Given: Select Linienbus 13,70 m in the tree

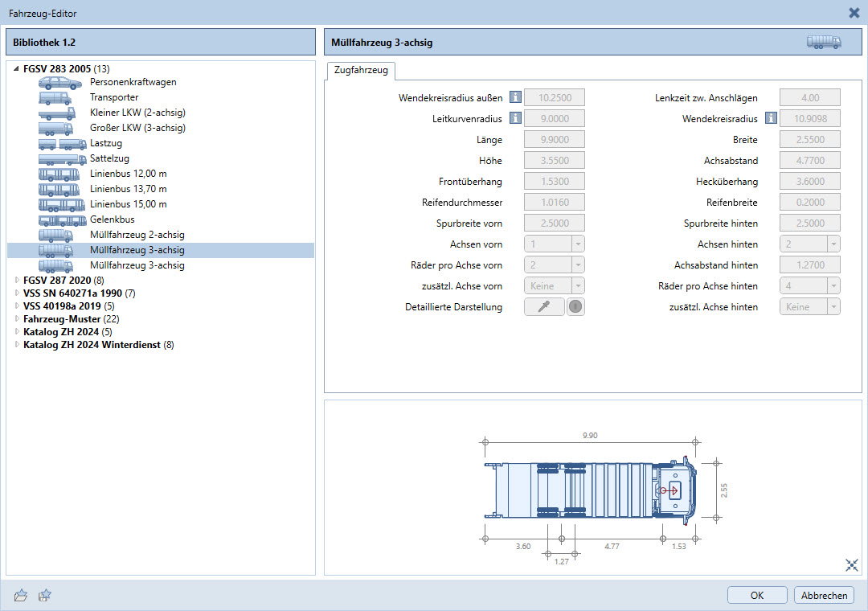Looking at the screenshot, I should point(128,190).
